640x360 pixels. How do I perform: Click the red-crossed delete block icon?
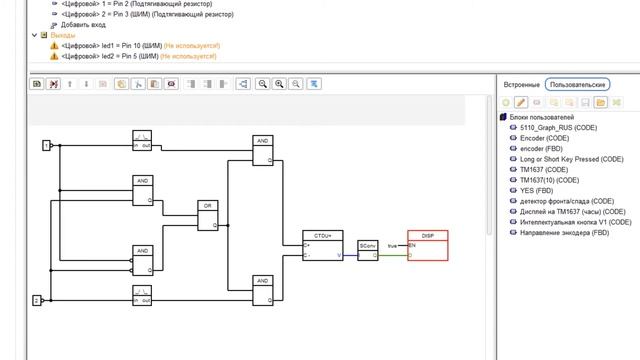point(171,84)
